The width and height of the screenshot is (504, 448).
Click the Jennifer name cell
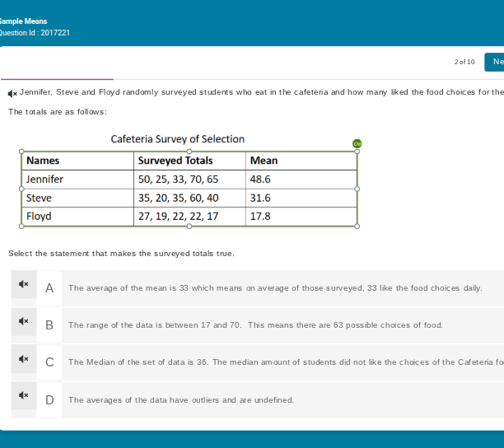tap(77, 180)
